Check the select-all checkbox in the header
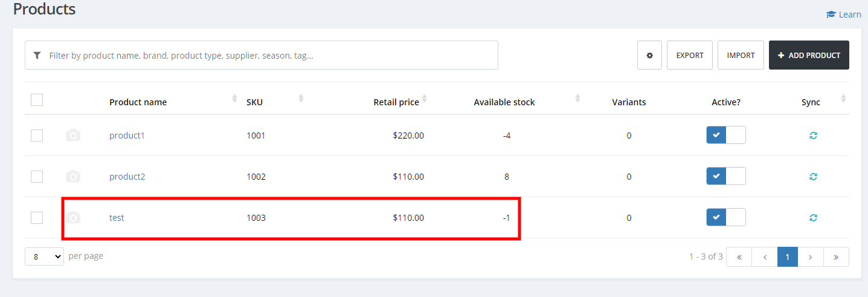The image size is (868, 297). pyautogui.click(x=37, y=100)
